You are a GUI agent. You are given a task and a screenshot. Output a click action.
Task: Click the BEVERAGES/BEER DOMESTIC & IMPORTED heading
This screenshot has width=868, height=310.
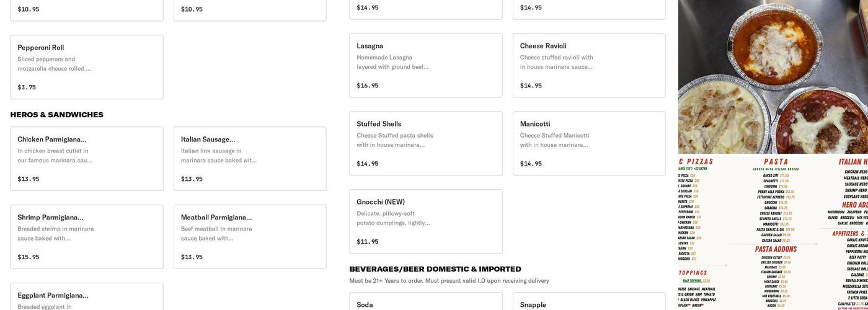[435, 269]
